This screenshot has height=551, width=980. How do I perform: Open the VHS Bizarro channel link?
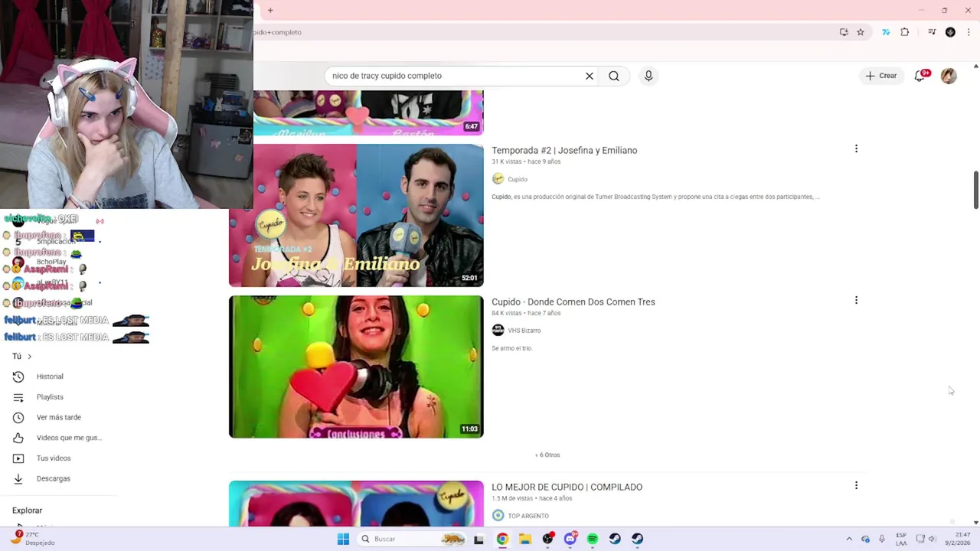point(524,331)
